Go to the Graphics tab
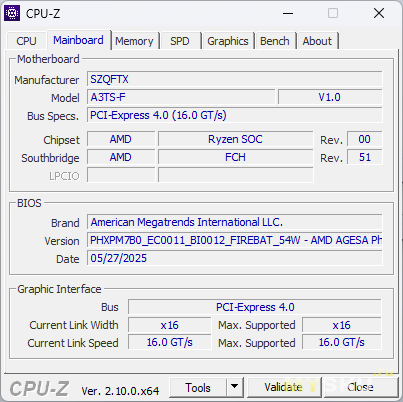 point(228,41)
